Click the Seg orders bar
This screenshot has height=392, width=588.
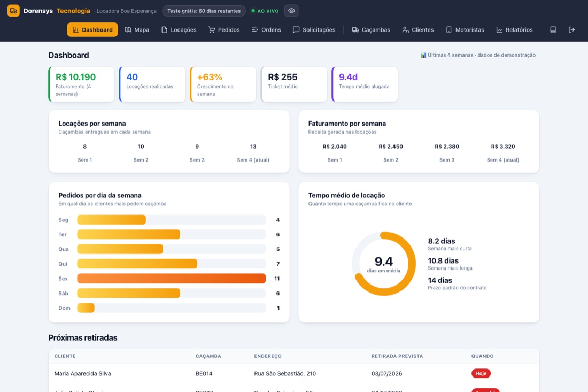coord(111,220)
